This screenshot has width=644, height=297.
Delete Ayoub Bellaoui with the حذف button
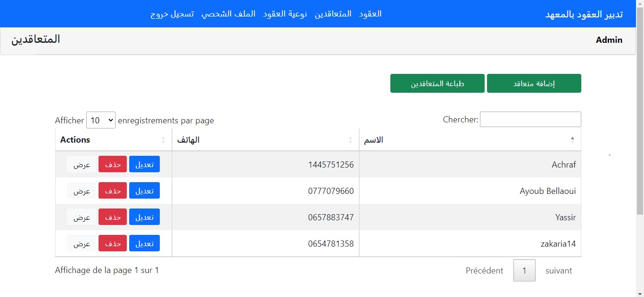coord(113,191)
